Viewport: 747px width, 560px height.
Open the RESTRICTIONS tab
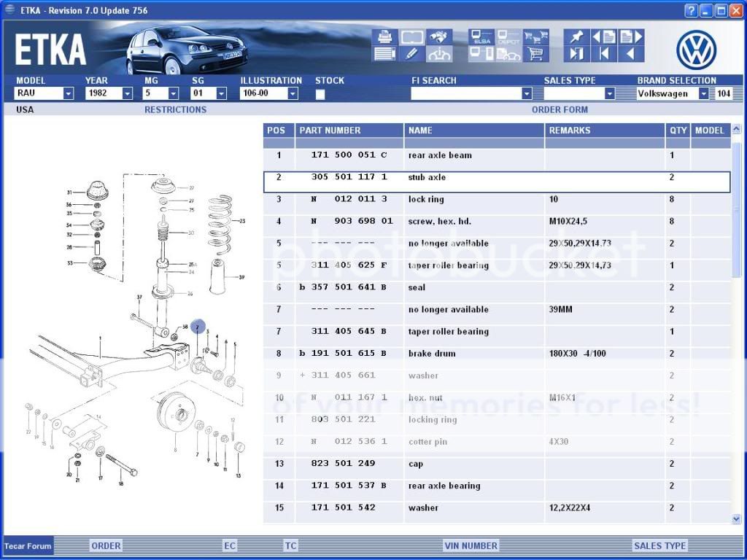[x=175, y=110]
